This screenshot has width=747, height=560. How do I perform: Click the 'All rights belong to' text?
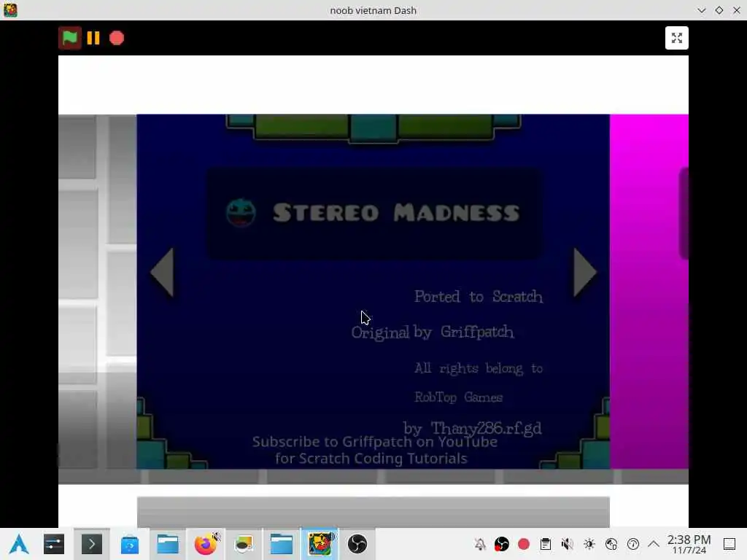[479, 368]
